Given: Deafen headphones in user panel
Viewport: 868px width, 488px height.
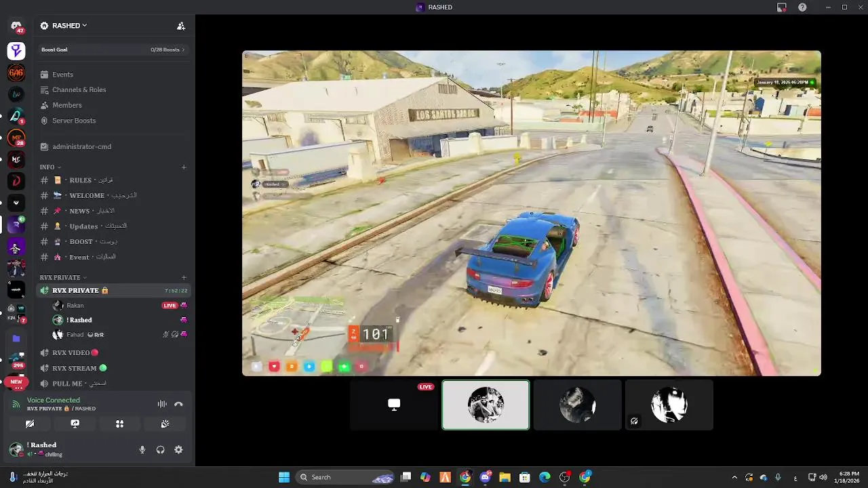Looking at the screenshot, I should 161,449.
